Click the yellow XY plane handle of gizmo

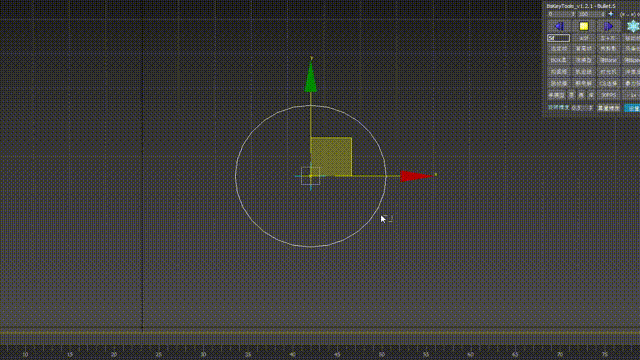coord(331,157)
